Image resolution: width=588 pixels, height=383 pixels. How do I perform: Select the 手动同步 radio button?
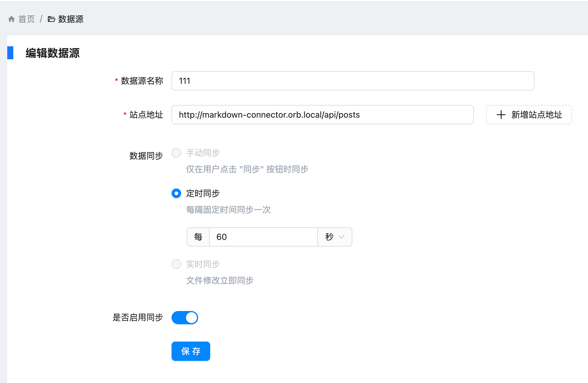point(176,153)
